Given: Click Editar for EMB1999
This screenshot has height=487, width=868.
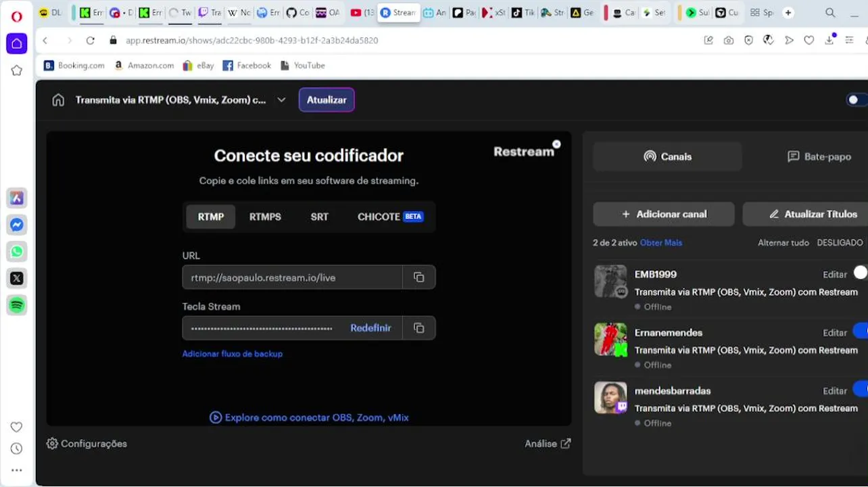Looking at the screenshot, I should click(x=835, y=275).
